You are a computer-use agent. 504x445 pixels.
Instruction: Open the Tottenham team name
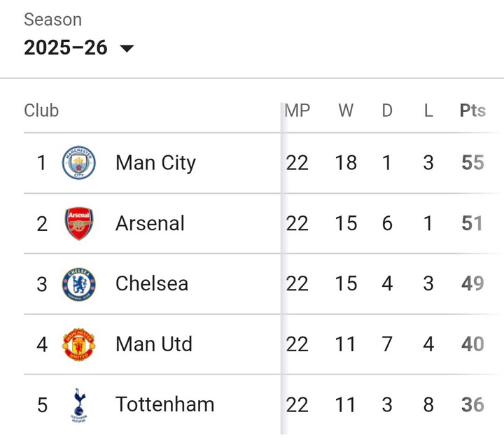point(165,404)
